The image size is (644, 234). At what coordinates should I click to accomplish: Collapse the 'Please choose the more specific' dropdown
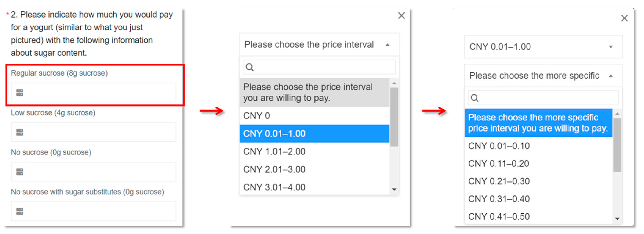click(611, 76)
